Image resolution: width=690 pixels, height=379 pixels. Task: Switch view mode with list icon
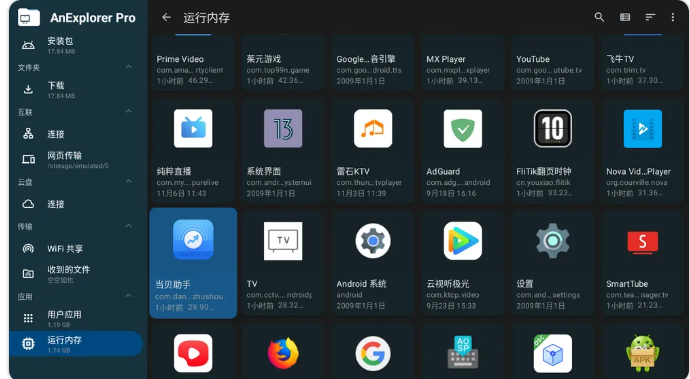click(625, 17)
